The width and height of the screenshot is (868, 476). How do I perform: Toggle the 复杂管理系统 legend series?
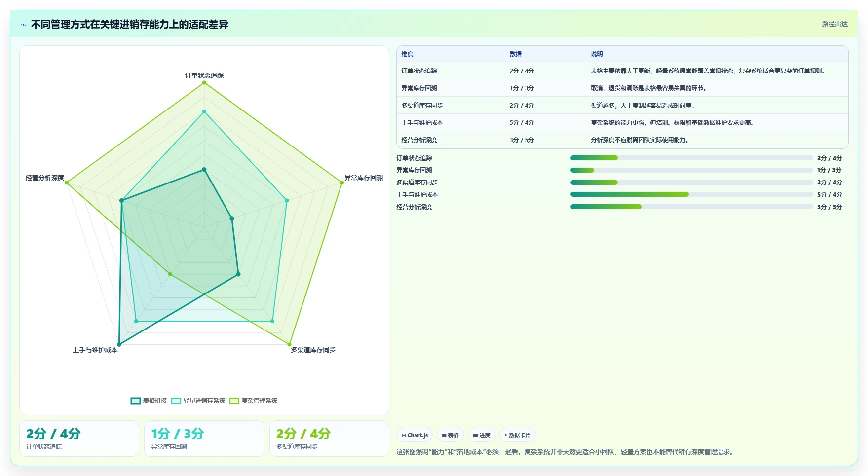(253, 401)
